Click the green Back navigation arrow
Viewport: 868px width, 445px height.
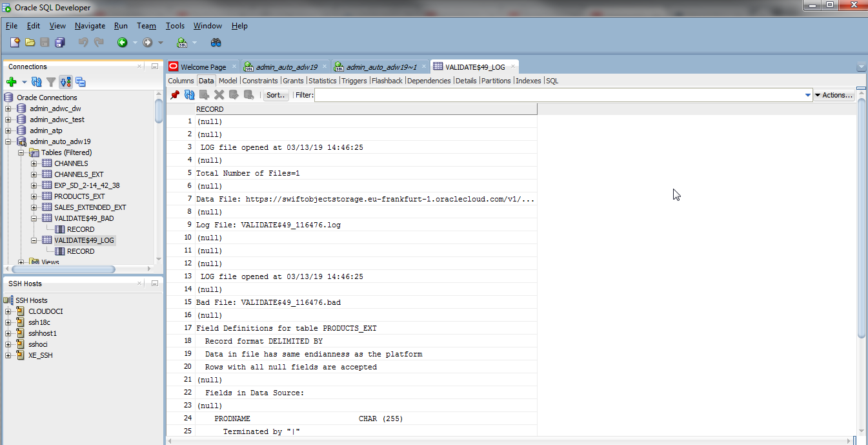click(x=122, y=43)
